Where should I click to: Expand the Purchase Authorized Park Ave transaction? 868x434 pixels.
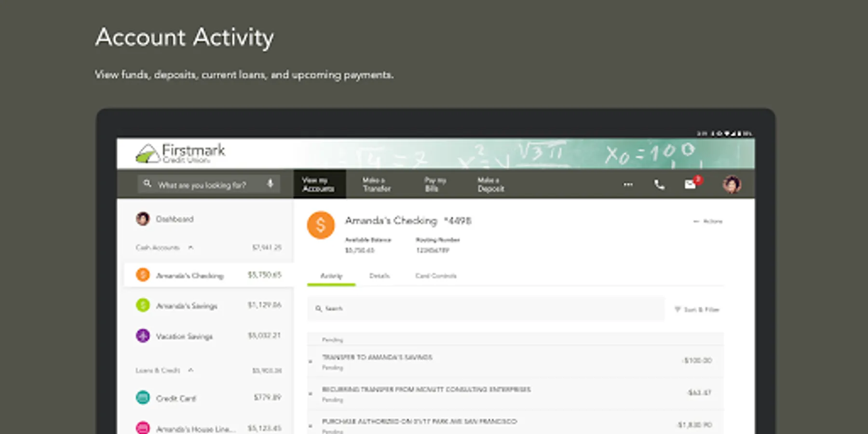(x=311, y=426)
